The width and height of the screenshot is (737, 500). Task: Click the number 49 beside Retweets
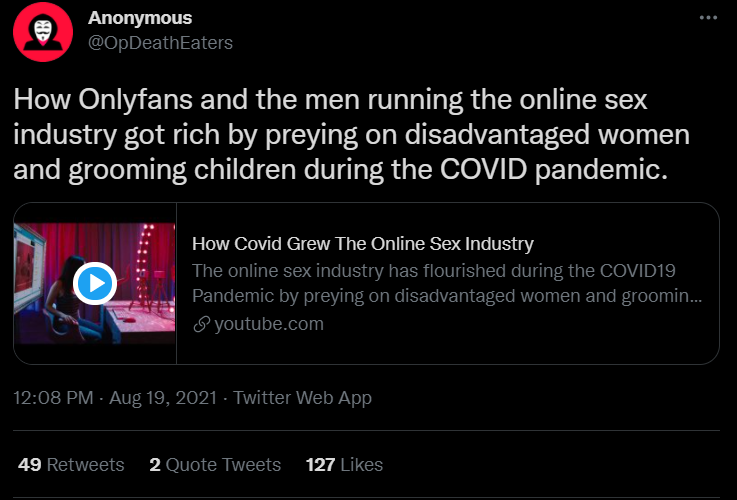tap(29, 464)
